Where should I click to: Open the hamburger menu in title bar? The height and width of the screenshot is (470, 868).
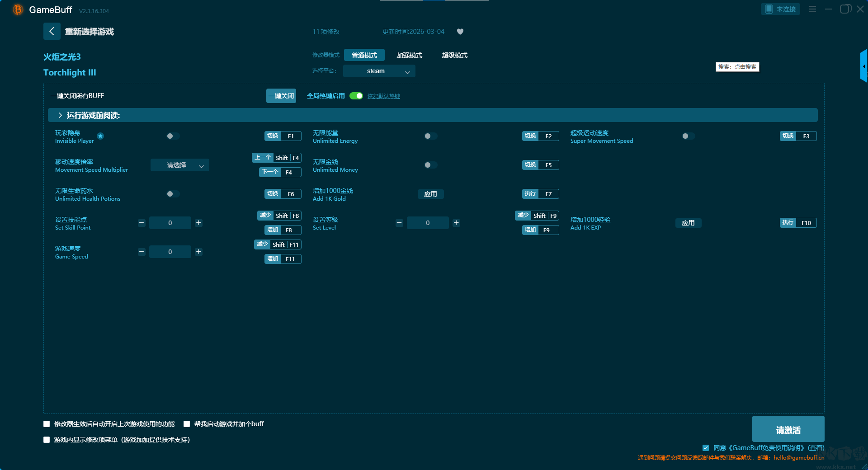[812, 9]
